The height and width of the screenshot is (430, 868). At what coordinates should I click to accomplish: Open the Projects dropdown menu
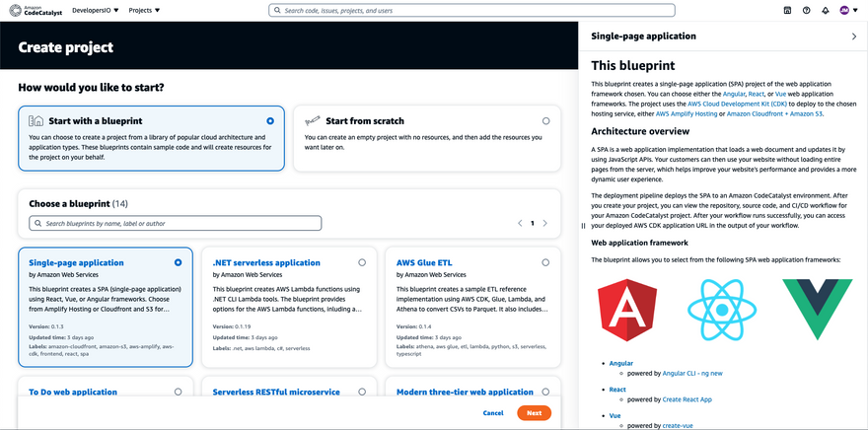[x=144, y=10]
